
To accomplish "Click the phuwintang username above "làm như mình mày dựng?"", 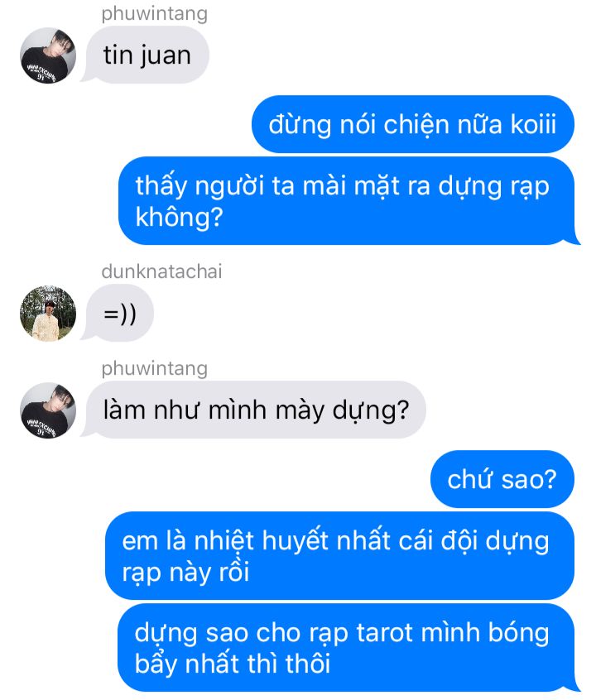I will (155, 368).
